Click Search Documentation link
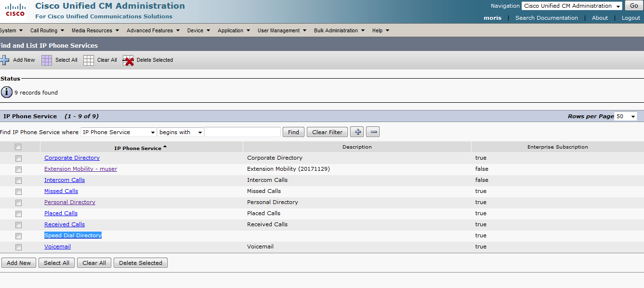 (x=546, y=18)
